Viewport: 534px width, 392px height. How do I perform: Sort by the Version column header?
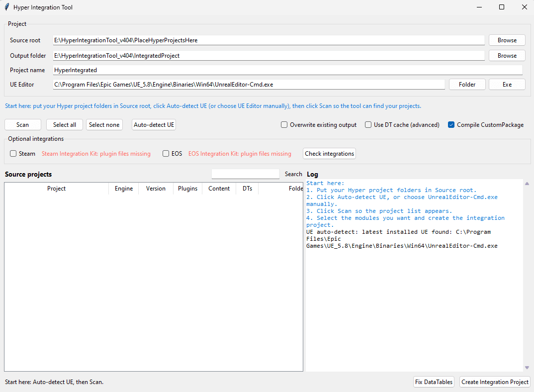pos(156,189)
